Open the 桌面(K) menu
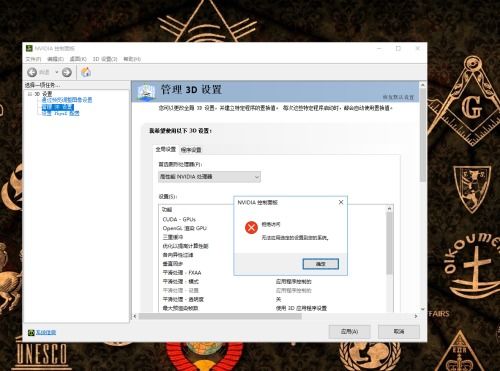This screenshot has width=500, height=371. tap(78, 59)
